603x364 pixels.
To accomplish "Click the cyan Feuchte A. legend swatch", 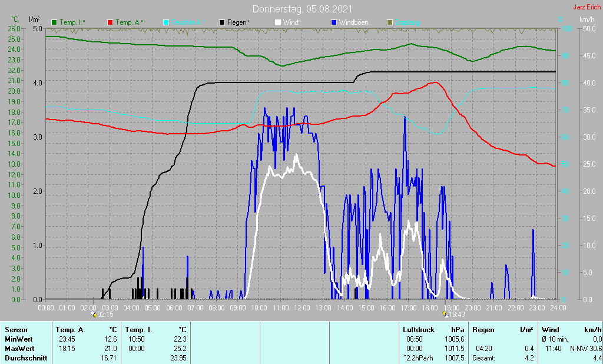I will pos(165,23).
